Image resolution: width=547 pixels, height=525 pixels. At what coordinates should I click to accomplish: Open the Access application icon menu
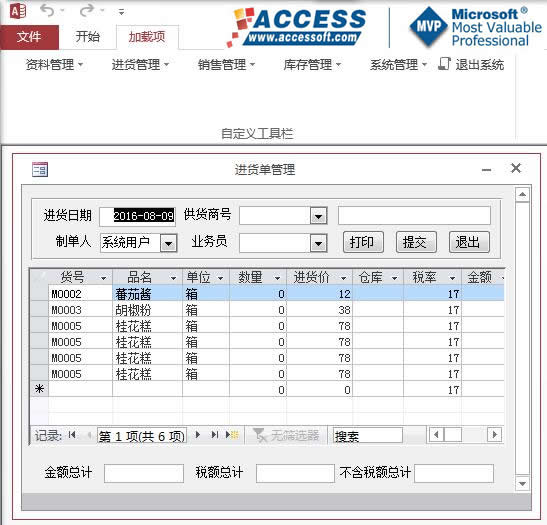[x=18, y=12]
